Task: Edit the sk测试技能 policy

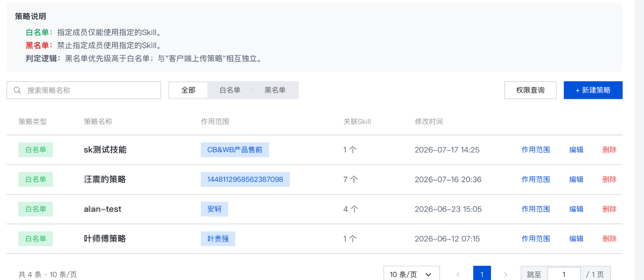Action: tap(576, 150)
